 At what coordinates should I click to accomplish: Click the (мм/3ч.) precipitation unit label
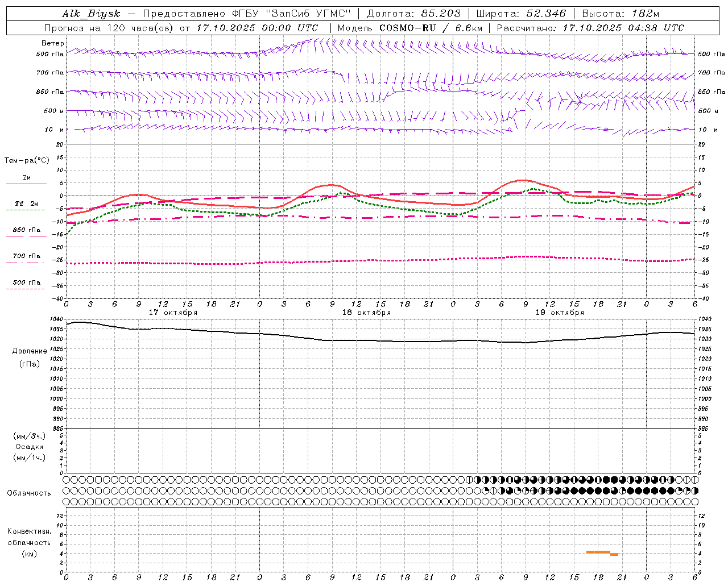tap(30, 436)
